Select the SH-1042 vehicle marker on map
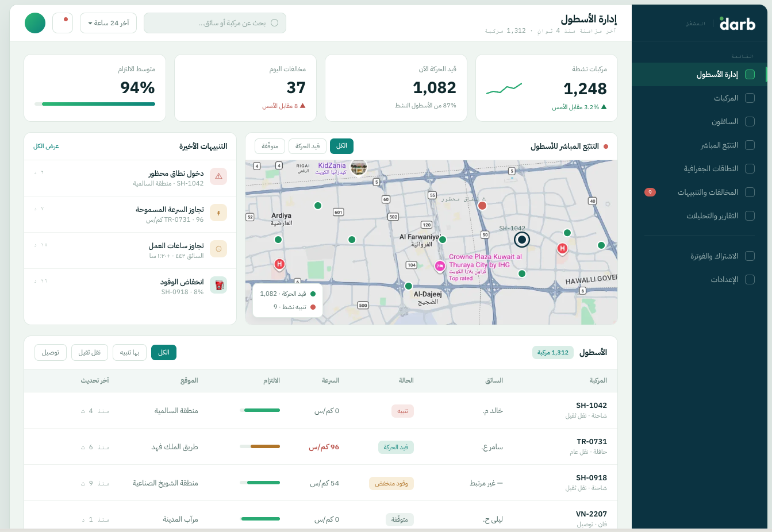Viewport: 772px width, 532px height. click(x=521, y=239)
